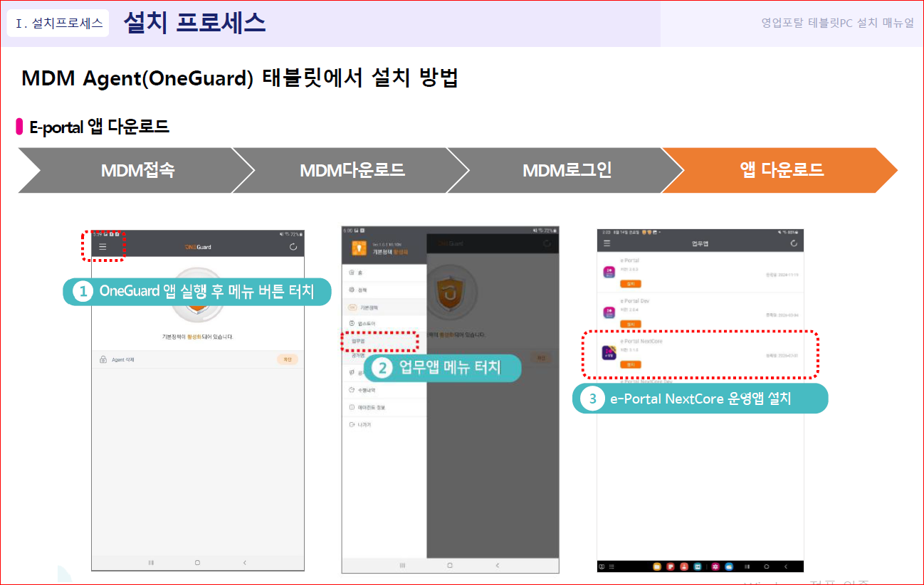This screenshot has width=924, height=585.
Task: Click the Ⅰ. 설치프로세스 section label
Action: coord(58,23)
